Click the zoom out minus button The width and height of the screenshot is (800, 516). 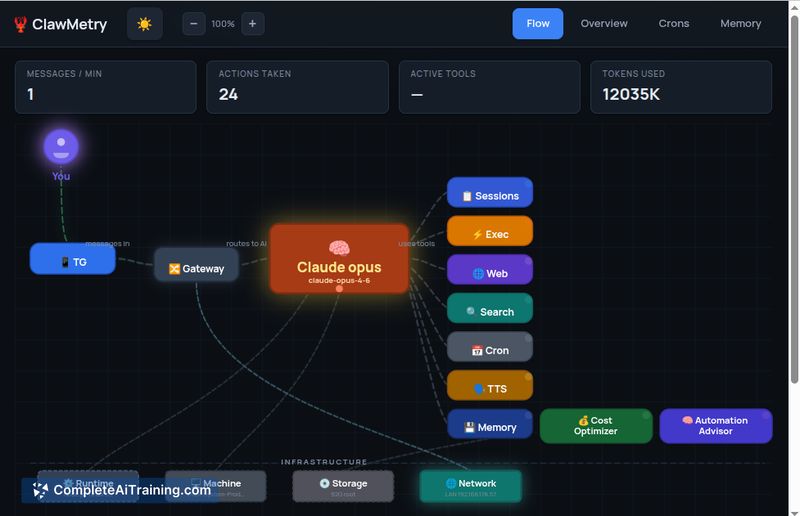(x=194, y=23)
